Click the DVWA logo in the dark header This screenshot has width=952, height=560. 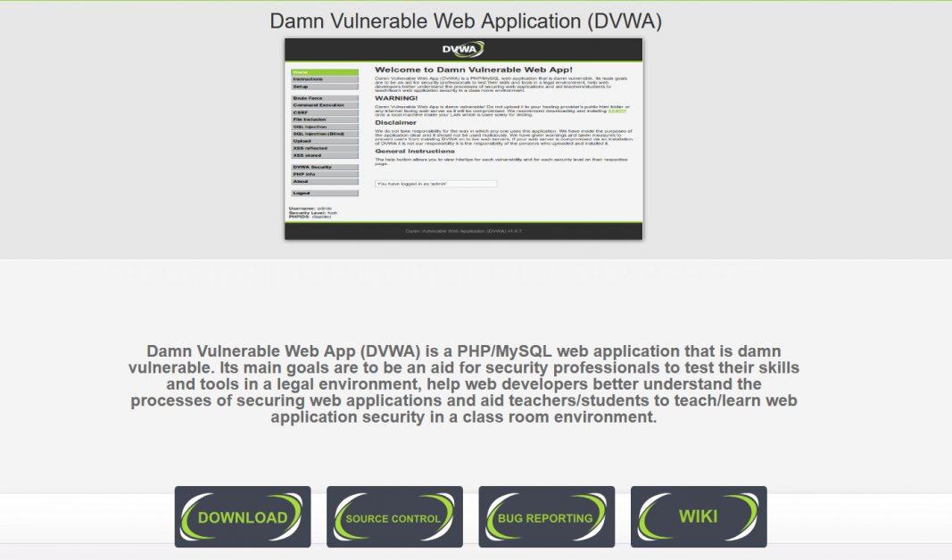pyautogui.click(x=462, y=47)
